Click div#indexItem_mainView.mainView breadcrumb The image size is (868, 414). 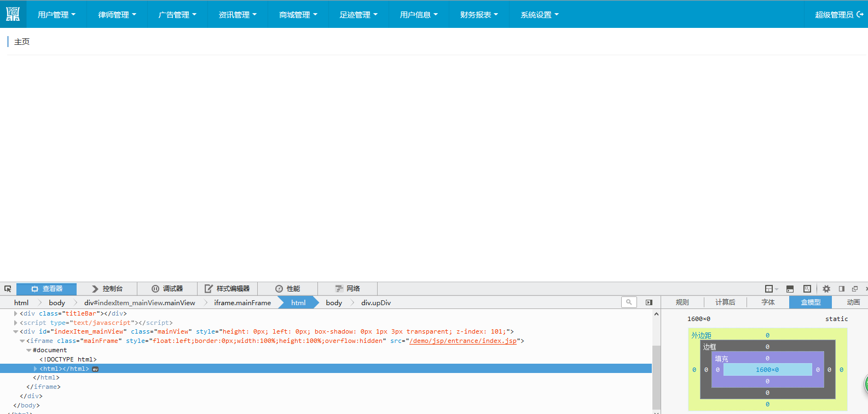tap(140, 302)
